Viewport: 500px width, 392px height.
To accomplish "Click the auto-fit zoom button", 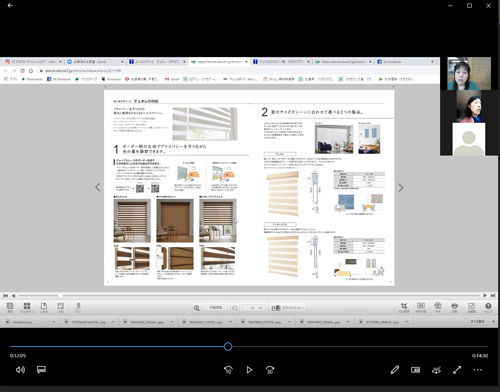I will pyautogui.click(x=216, y=308).
